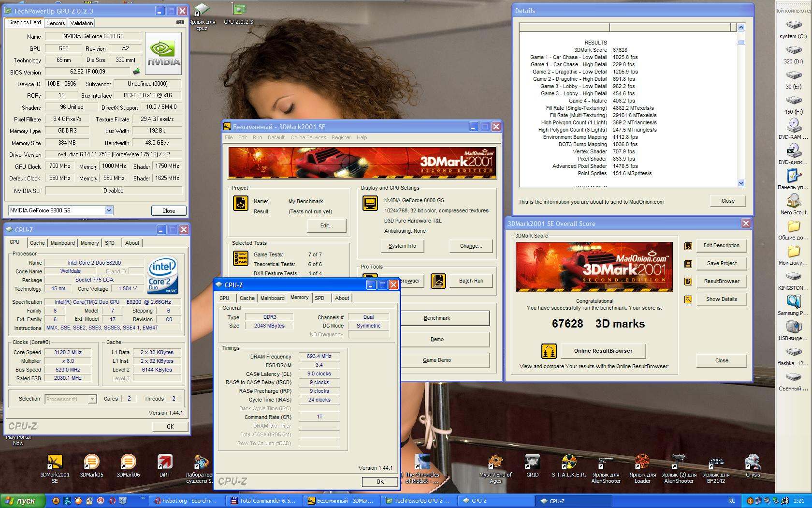
Task: Click the RL language indicator in tray
Action: click(x=731, y=501)
